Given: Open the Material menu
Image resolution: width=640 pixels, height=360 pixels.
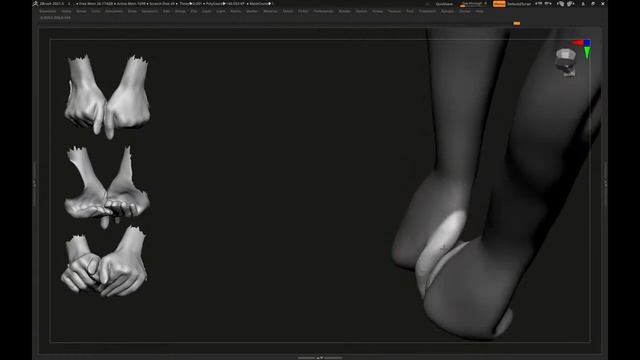Looking at the screenshot, I should click(x=270, y=11).
